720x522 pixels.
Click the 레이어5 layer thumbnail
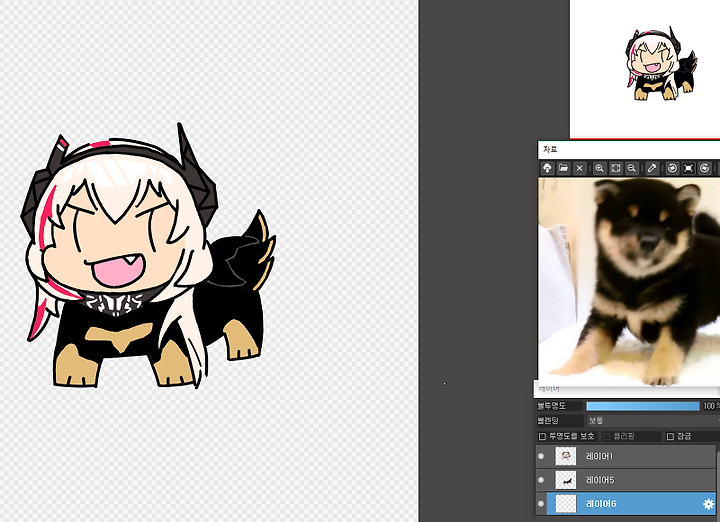(x=566, y=480)
